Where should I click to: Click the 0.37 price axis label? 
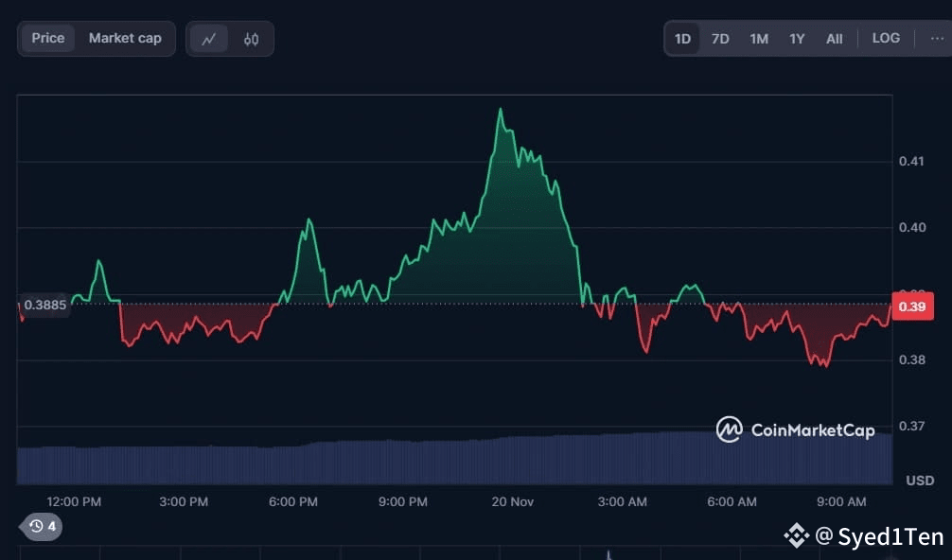911,426
